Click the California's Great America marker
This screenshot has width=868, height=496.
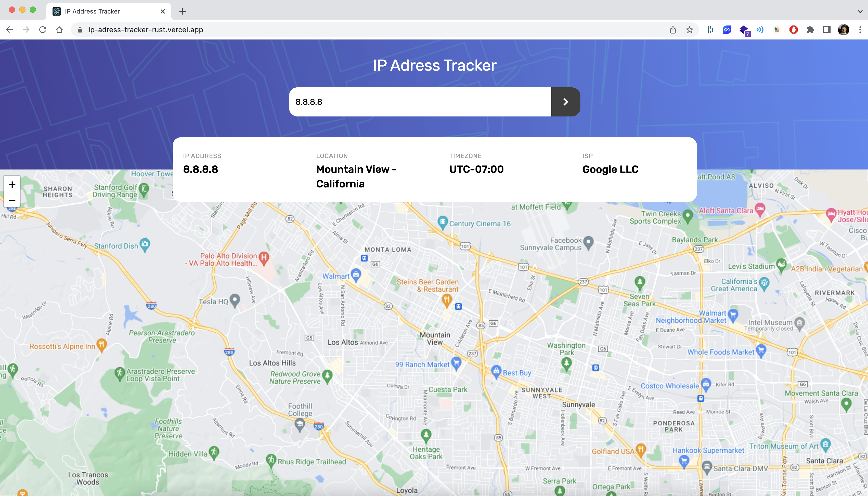click(765, 284)
